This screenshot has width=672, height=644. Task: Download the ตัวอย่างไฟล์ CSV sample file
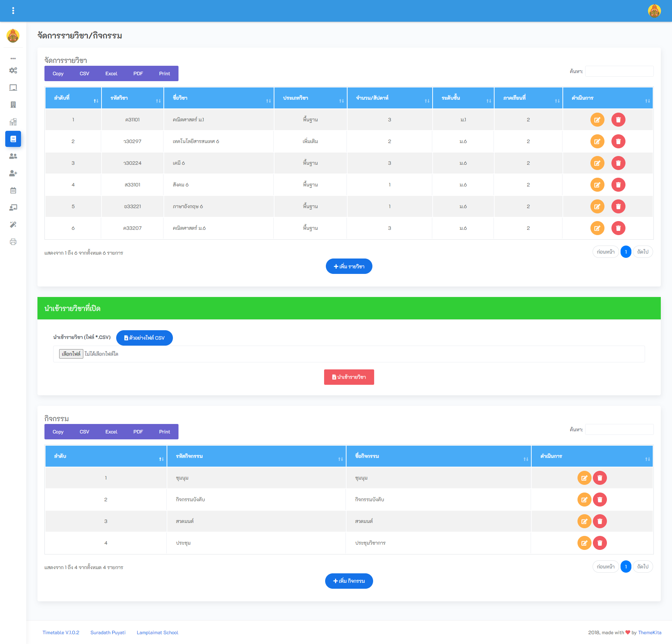(144, 338)
